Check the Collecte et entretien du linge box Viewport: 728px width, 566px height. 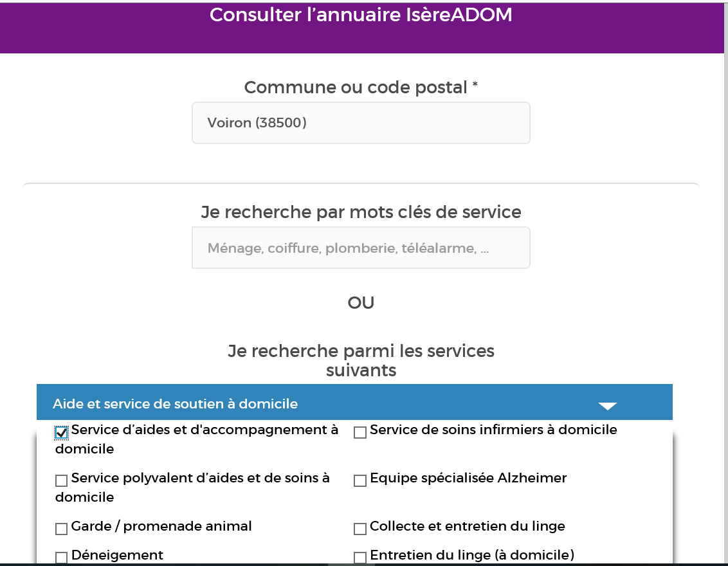(x=360, y=529)
